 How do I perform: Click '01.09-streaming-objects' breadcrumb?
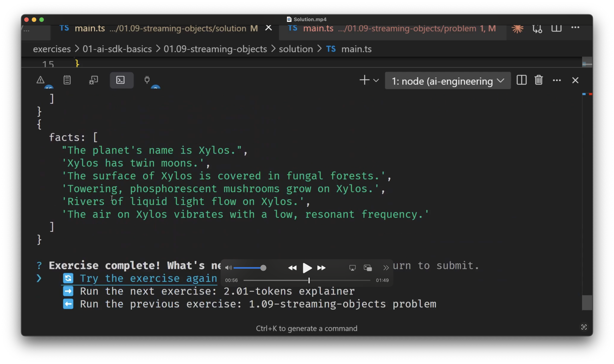point(215,49)
